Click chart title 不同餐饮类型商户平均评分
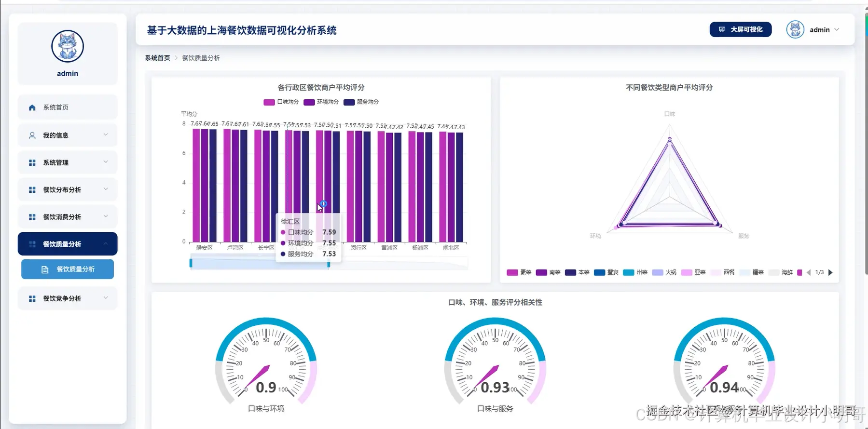The width and height of the screenshot is (868, 429). [669, 87]
